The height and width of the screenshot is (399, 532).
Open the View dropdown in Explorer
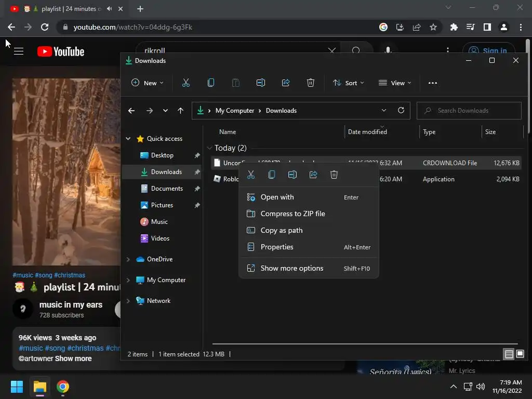395,83
